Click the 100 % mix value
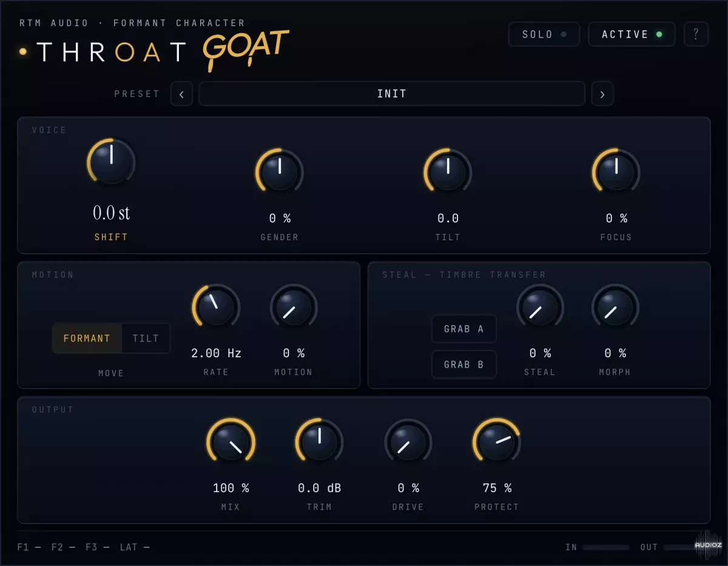Viewport: 728px width, 566px height. pyautogui.click(x=231, y=488)
